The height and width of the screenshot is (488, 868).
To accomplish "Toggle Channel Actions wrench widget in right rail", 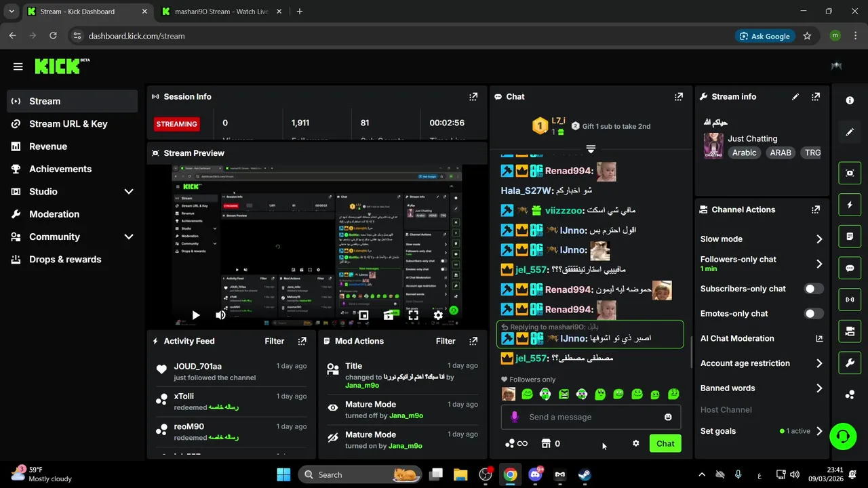I will (850, 363).
